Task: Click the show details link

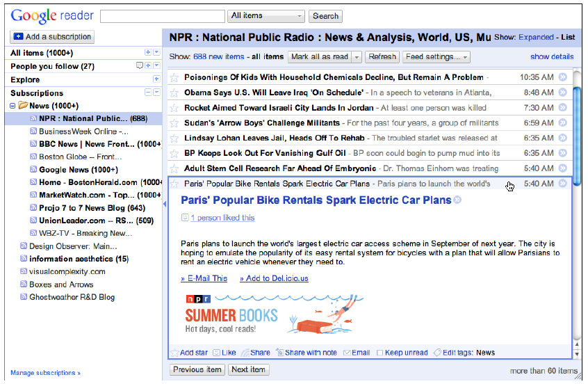Action: tap(552, 56)
